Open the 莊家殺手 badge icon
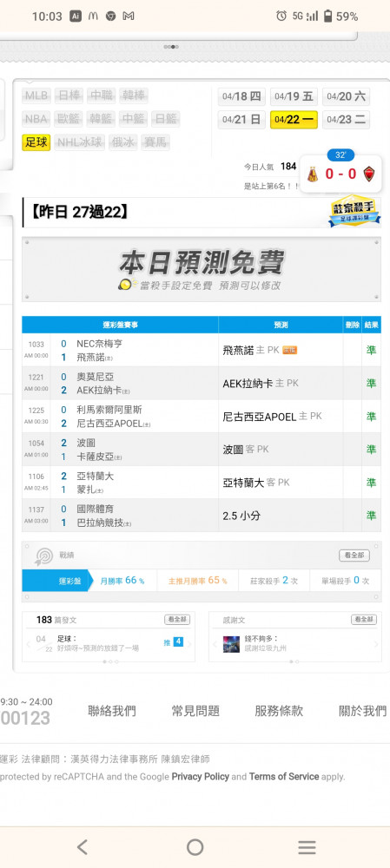The image size is (390, 868). click(x=354, y=210)
